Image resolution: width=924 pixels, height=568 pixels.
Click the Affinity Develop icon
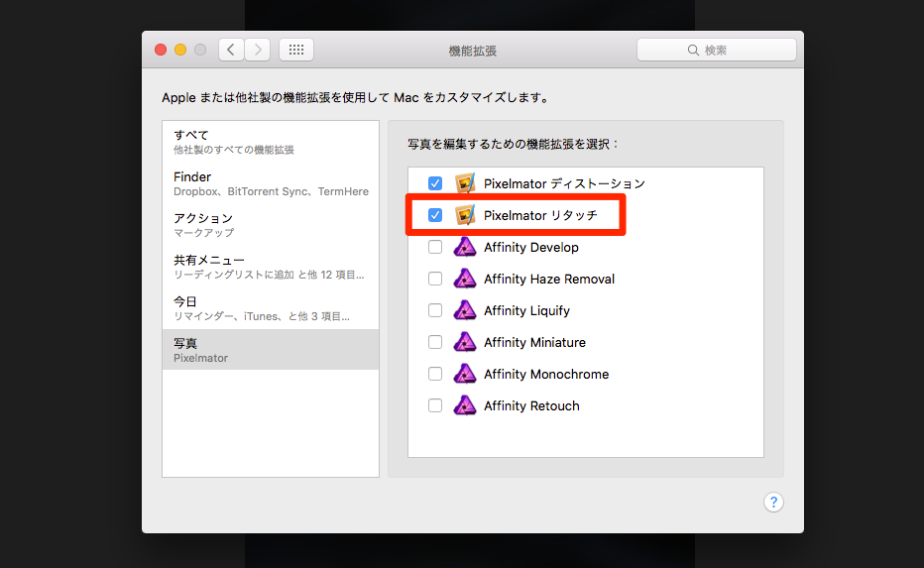(465, 247)
